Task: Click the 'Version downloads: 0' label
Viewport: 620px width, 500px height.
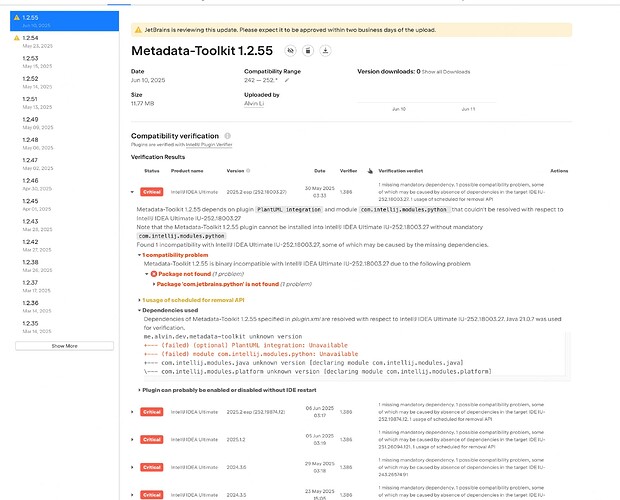Action: click(389, 72)
